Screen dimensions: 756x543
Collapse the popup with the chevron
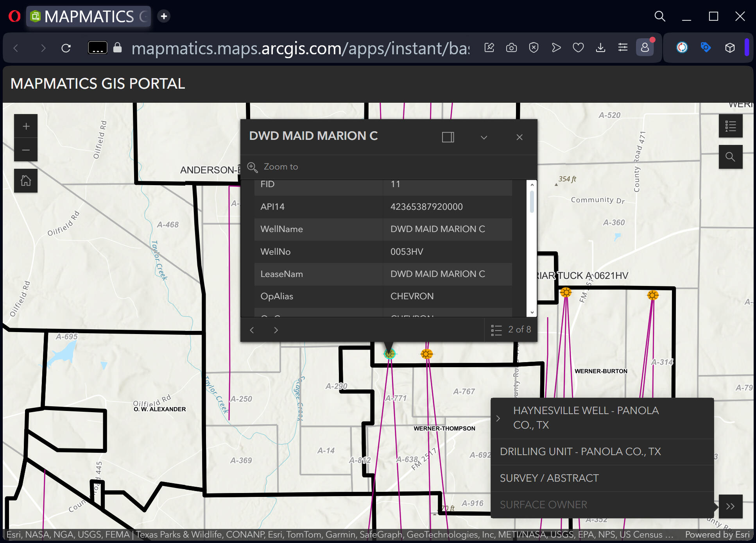tap(484, 138)
